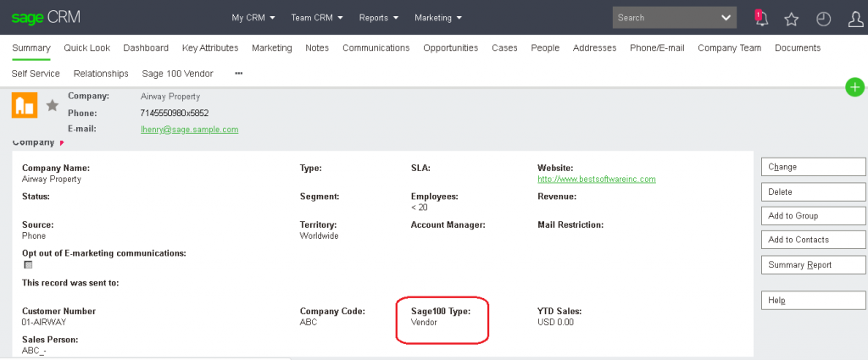Open the more tabs ellipsis

point(238,73)
